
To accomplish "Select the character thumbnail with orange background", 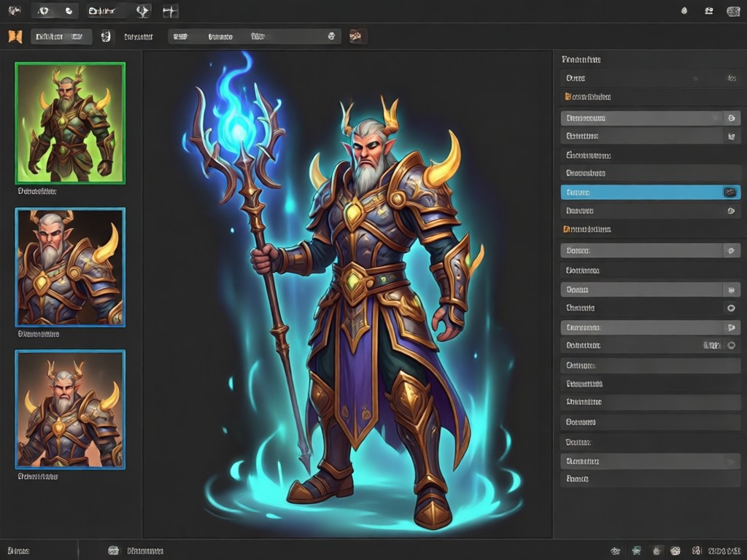I will click(70, 410).
